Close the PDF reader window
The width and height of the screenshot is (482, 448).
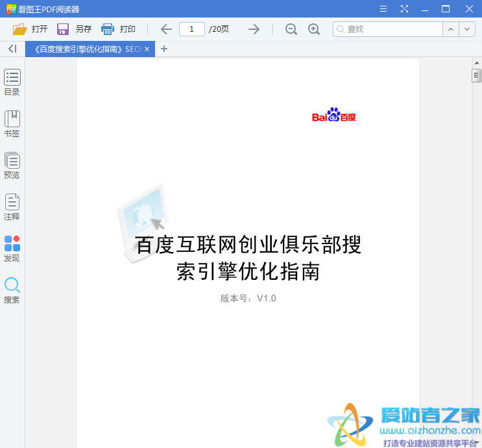pyautogui.click(x=469, y=9)
